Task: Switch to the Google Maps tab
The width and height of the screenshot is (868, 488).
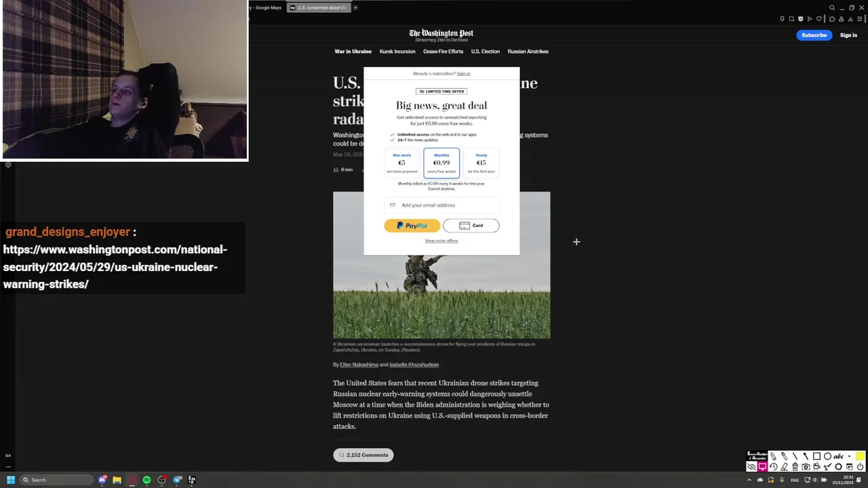Action: tap(266, 7)
